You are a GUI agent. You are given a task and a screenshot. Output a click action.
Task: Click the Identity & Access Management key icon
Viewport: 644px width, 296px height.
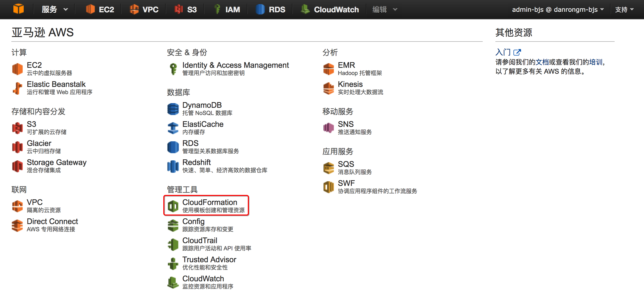(x=173, y=69)
